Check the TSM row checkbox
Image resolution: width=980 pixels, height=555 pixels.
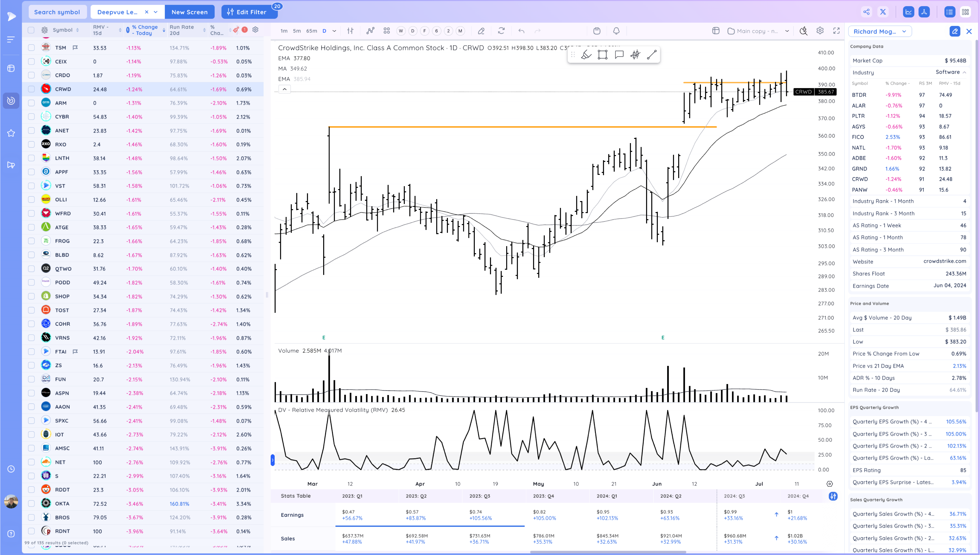[31, 48]
